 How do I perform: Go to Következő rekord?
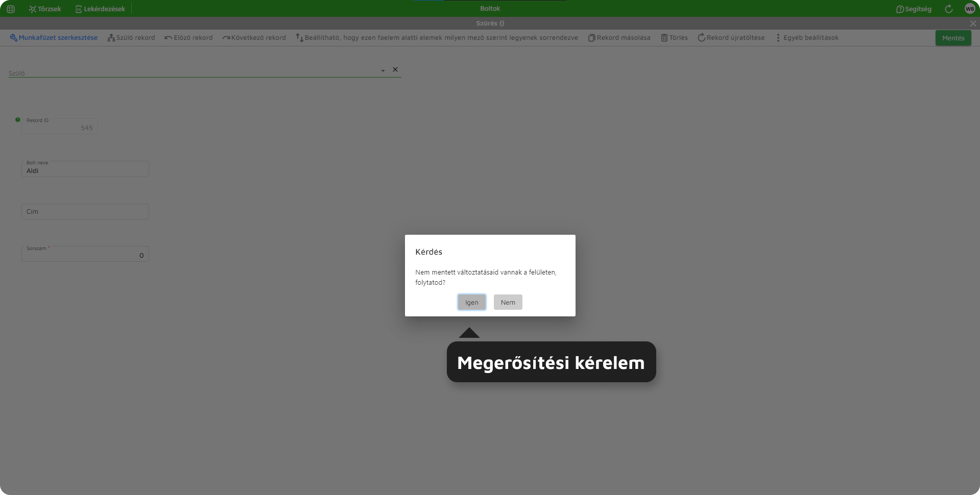[254, 38]
